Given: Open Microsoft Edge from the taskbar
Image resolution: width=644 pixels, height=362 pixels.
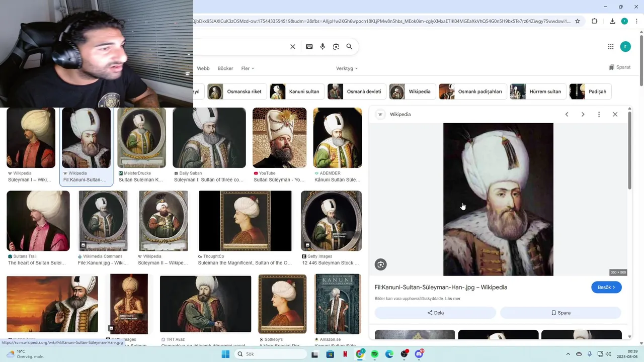Looking at the screenshot, I should click(389, 354).
